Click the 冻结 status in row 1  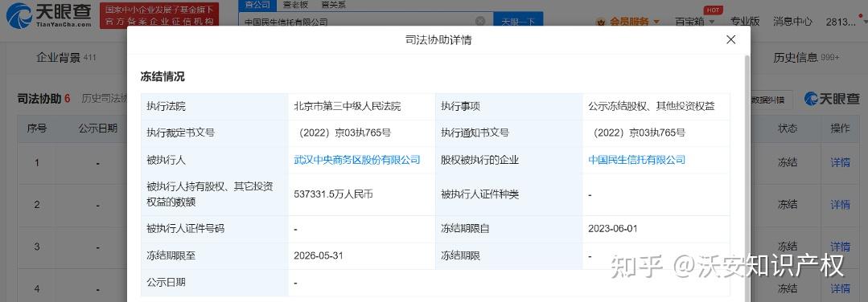[788, 162]
